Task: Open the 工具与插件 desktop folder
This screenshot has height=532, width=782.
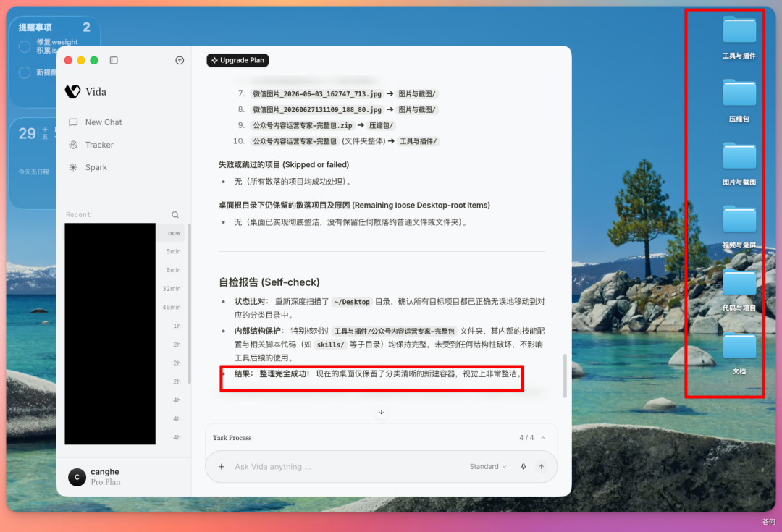Action: [x=739, y=38]
